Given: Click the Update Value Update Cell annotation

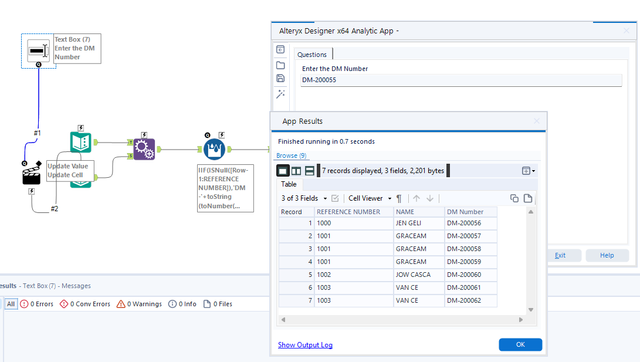Looking at the screenshot, I should coord(70,171).
